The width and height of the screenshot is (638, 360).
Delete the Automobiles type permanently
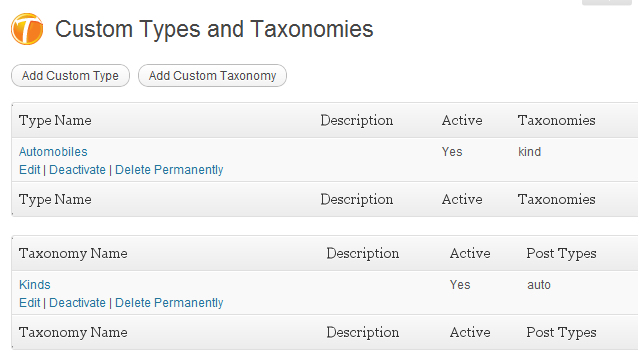pos(169,170)
